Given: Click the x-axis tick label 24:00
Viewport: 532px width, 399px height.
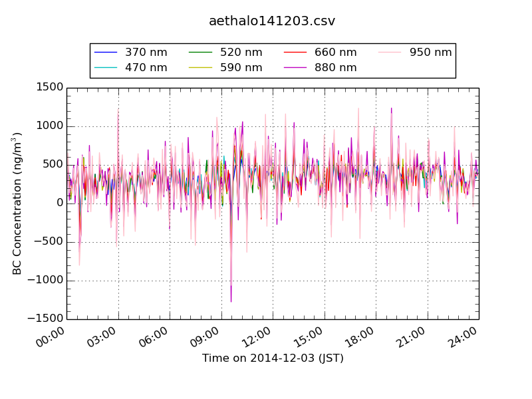Looking at the screenshot, I should click(x=462, y=337).
